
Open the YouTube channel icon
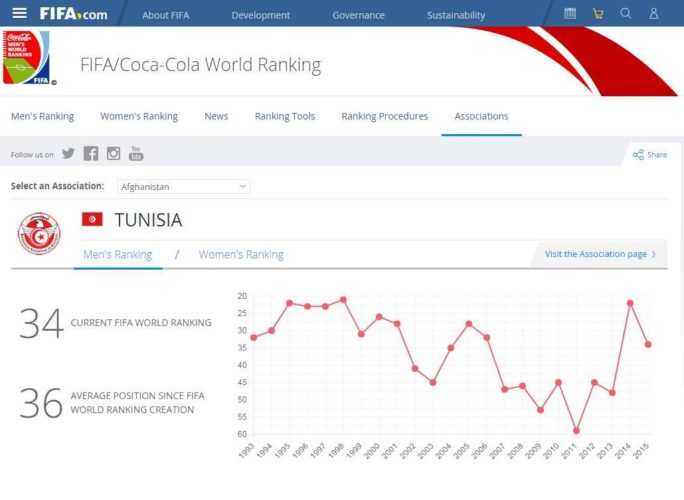(x=136, y=154)
